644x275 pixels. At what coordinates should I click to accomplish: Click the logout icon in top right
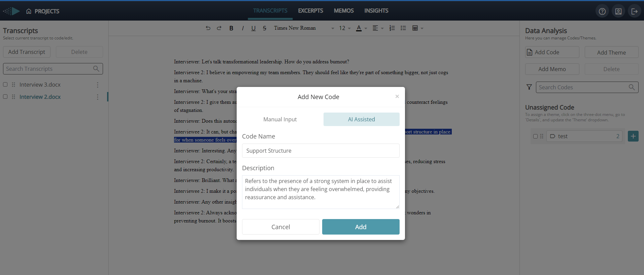click(x=635, y=11)
